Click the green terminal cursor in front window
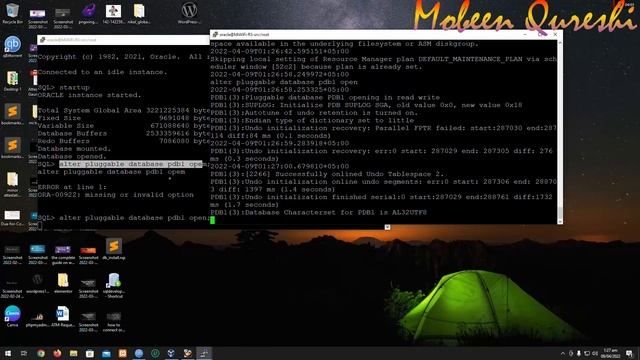This screenshot has width=640, height=360. click(212, 220)
